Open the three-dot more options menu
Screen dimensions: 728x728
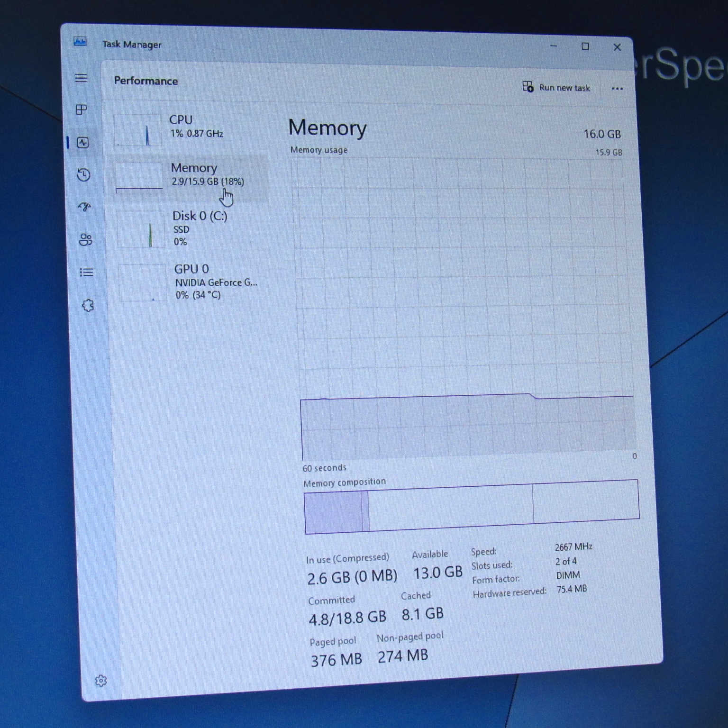pos(617,89)
